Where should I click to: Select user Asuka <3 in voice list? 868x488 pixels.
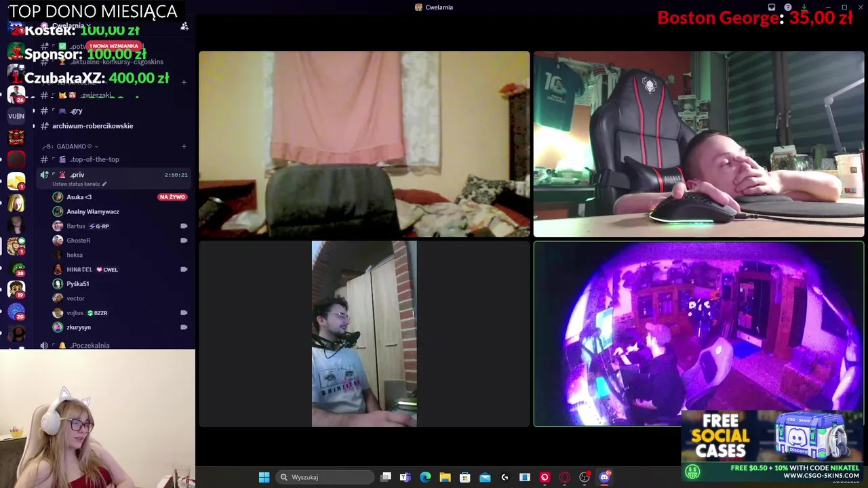(x=79, y=197)
